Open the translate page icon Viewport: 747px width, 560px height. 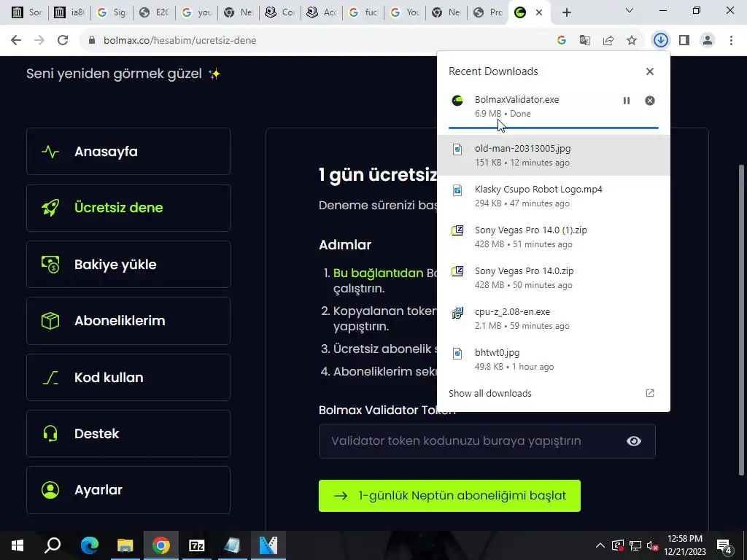pyautogui.click(x=585, y=41)
